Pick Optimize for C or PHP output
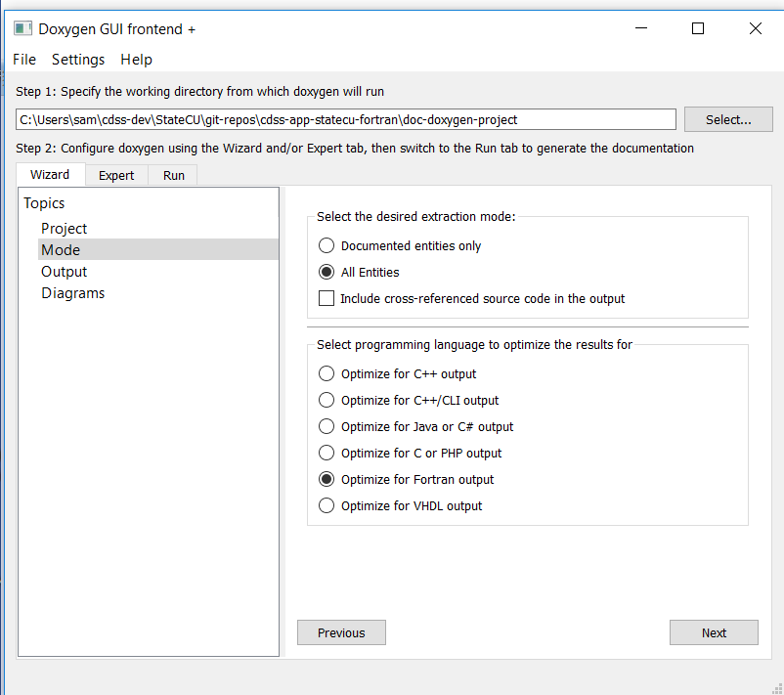784x695 pixels. point(327,453)
